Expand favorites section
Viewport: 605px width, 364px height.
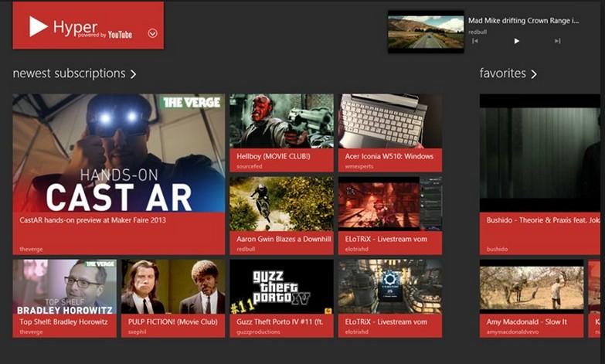pos(534,73)
